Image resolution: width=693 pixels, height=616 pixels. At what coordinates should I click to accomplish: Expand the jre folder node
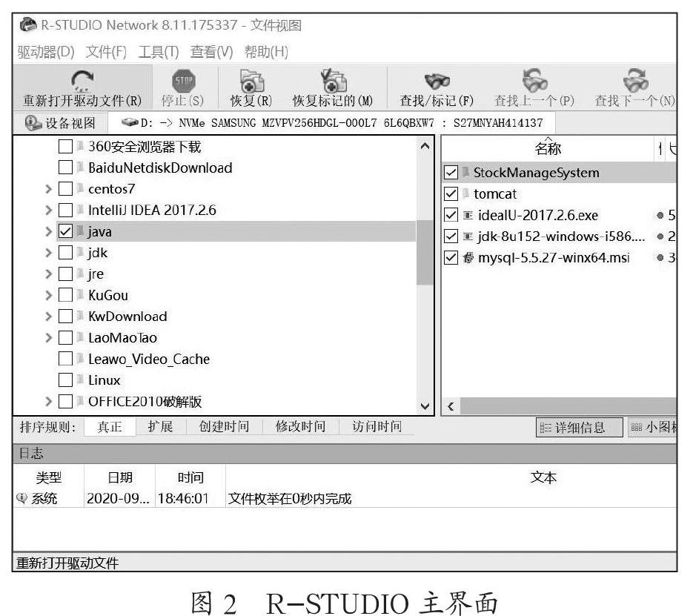(x=49, y=274)
